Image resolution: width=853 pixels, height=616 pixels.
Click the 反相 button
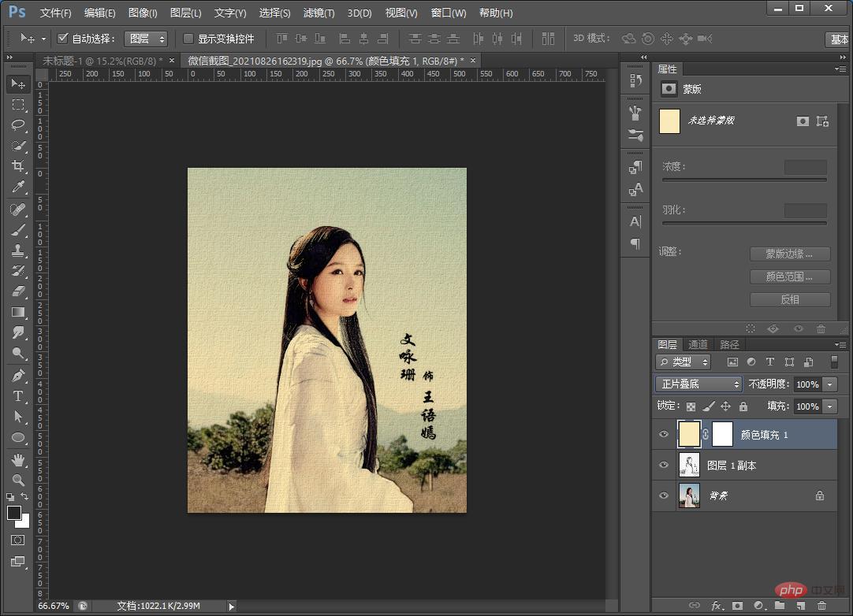pos(790,299)
